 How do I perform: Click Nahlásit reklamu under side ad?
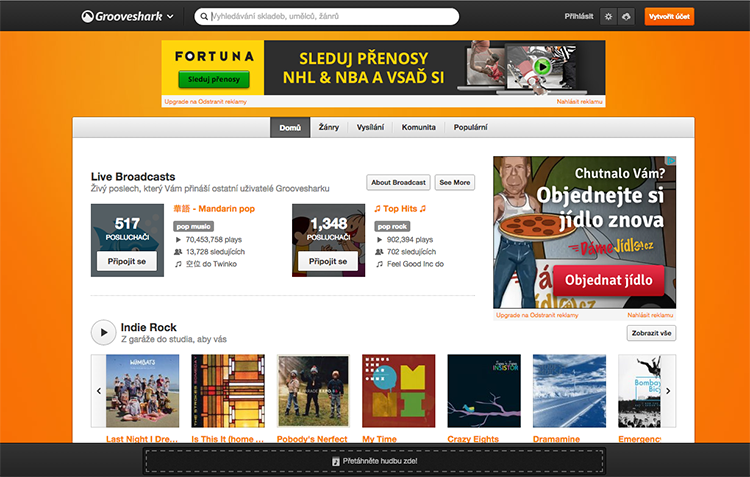click(x=650, y=315)
